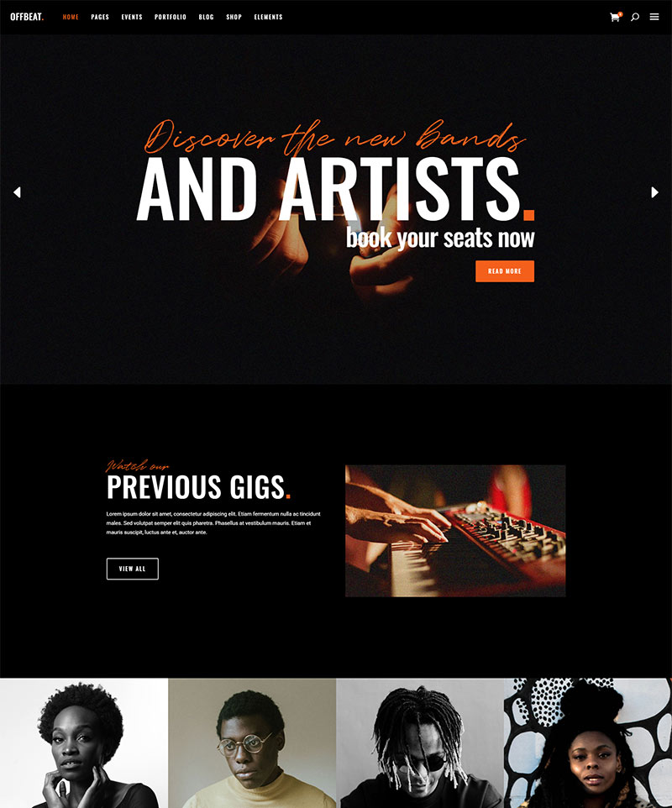Viewport: 672px width, 808px height.
Task: Click the View All button
Action: (x=133, y=569)
